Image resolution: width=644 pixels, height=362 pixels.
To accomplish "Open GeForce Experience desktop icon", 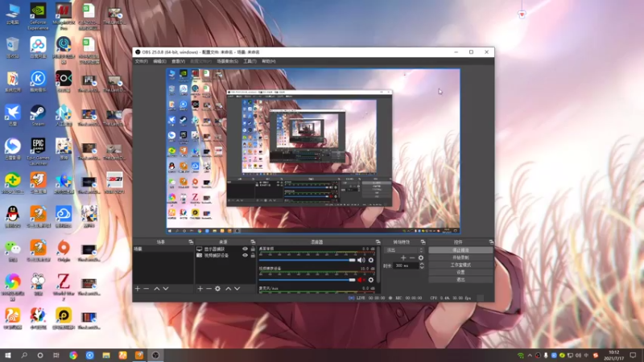I will pos(38,17).
